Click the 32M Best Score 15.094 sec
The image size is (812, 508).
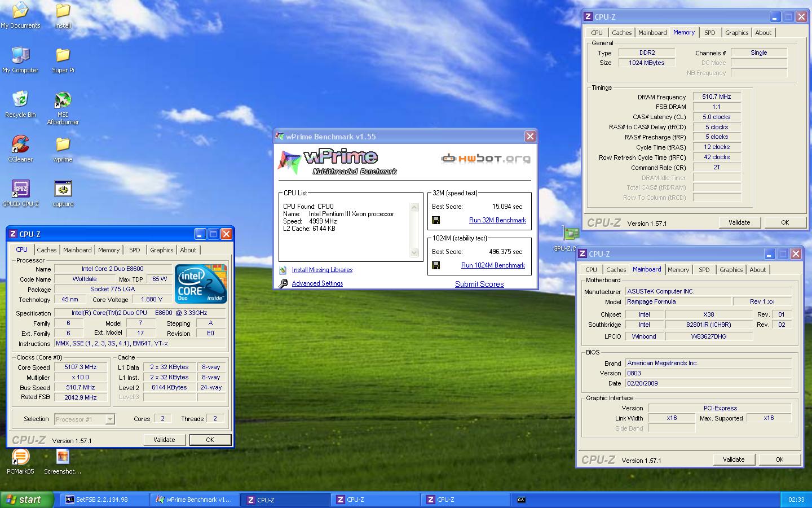[x=507, y=207]
